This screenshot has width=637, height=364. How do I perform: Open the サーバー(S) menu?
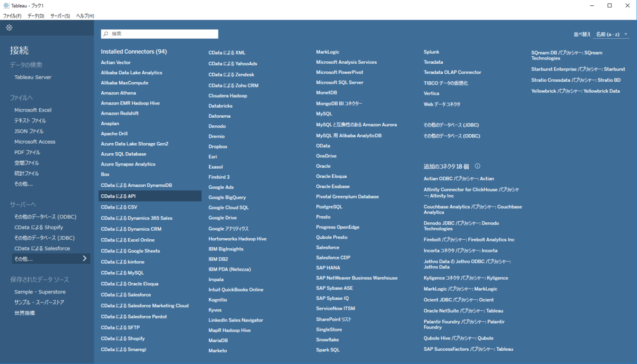coord(60,16)
